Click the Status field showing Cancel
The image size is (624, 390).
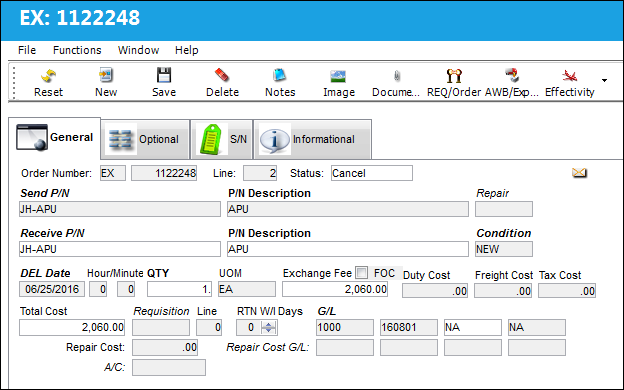(372, 173)
